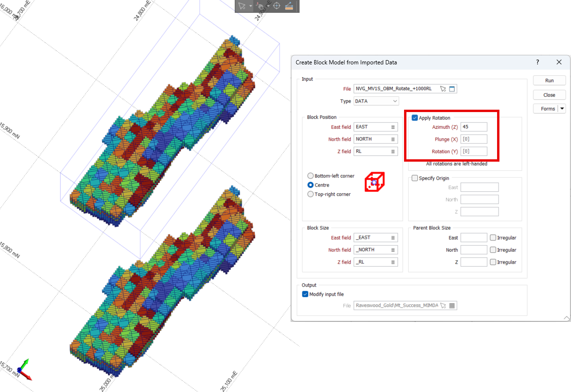Uncheck the Apply Rotation checkbox
The image size is (571, 392).
(415, 118)
